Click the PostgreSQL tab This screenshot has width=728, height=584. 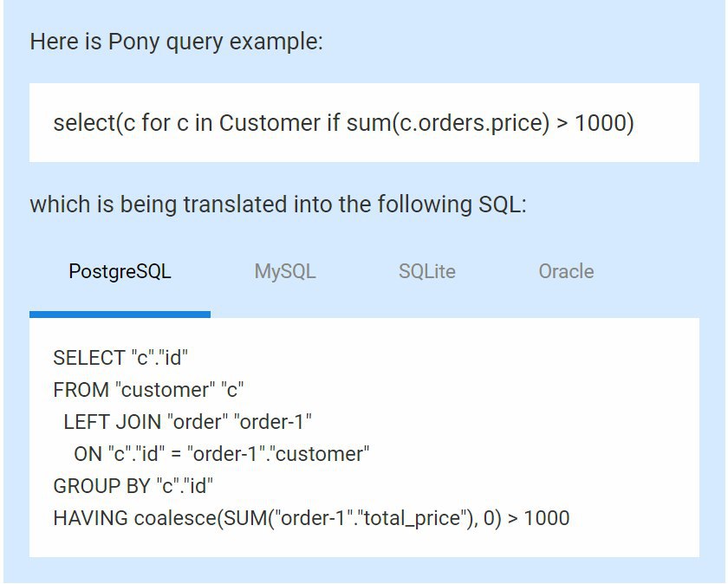click(120, 271)
